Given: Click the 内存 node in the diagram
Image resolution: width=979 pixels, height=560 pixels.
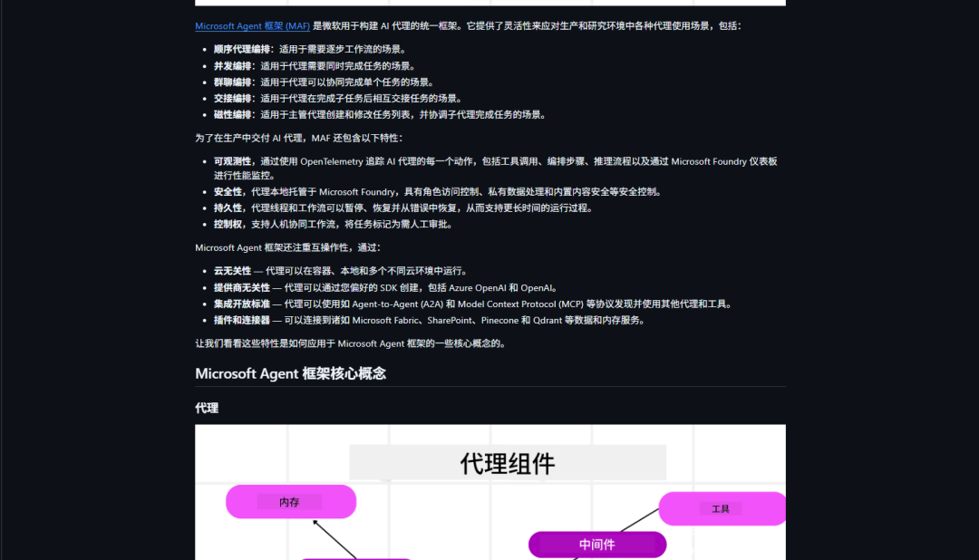Looking at the screenshot, I should 291,502.
